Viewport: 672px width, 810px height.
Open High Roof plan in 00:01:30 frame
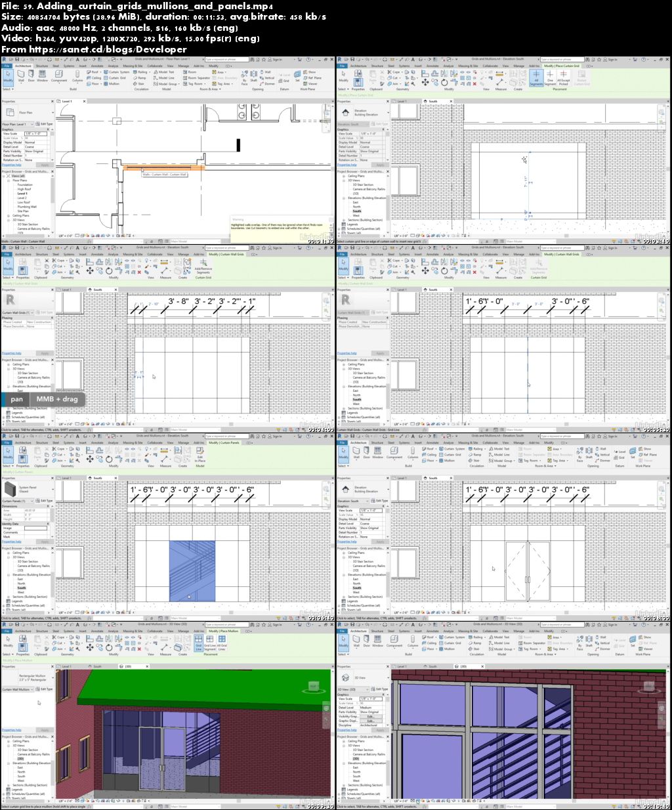click(x=24, y=189)
